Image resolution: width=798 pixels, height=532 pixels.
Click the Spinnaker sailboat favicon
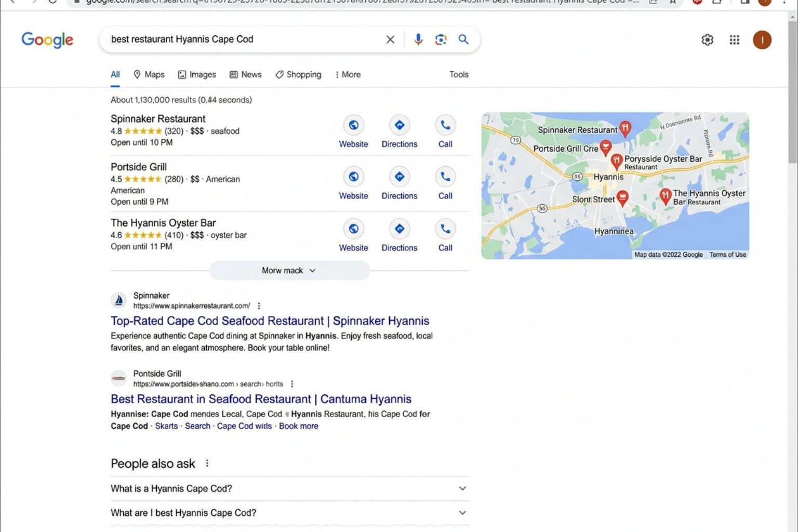click(118, 300)
